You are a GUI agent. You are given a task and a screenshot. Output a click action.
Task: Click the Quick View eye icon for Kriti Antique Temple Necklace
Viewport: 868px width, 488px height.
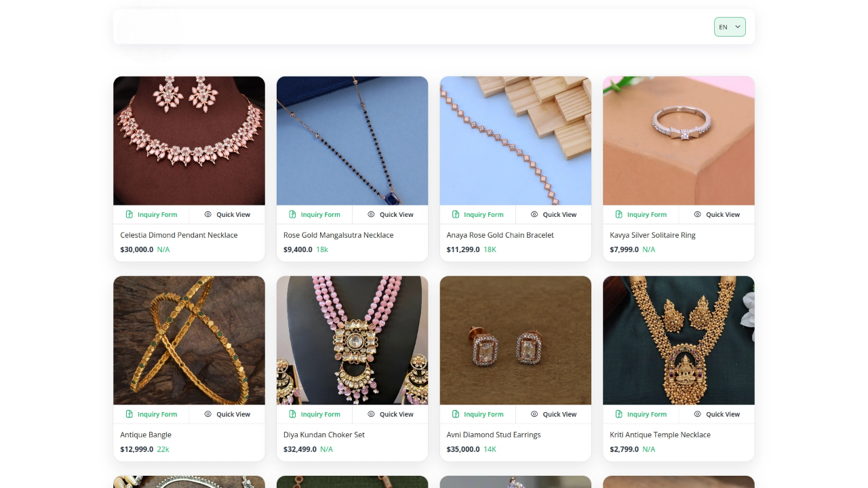tap(697, 414)
